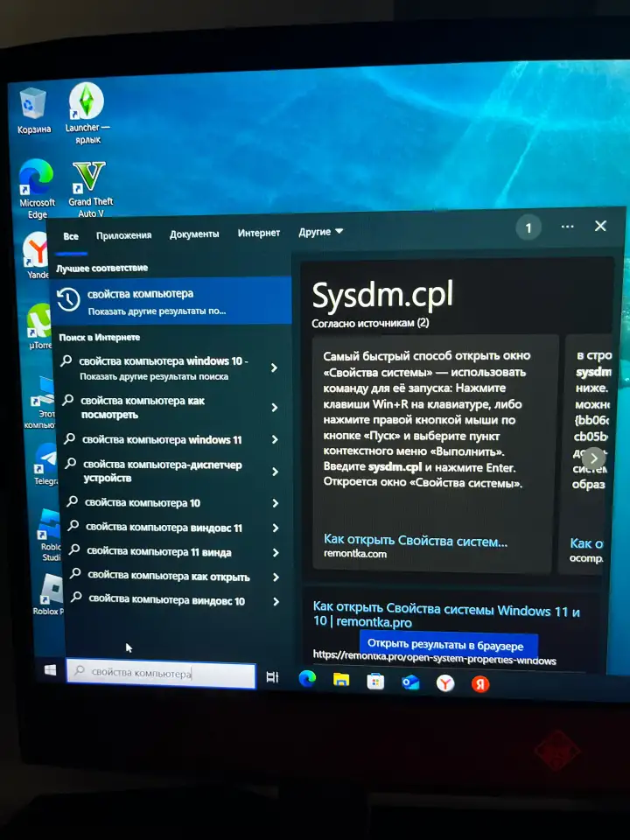This screenshot has width=630, height=840.
Task: Select suggestion свойства компьютера как открыть
Action: (169, 577)
